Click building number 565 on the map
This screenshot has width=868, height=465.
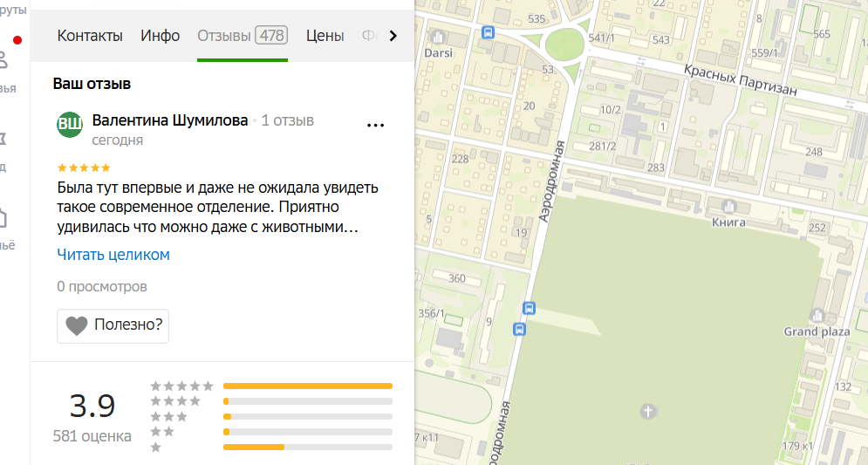[822, 34]
